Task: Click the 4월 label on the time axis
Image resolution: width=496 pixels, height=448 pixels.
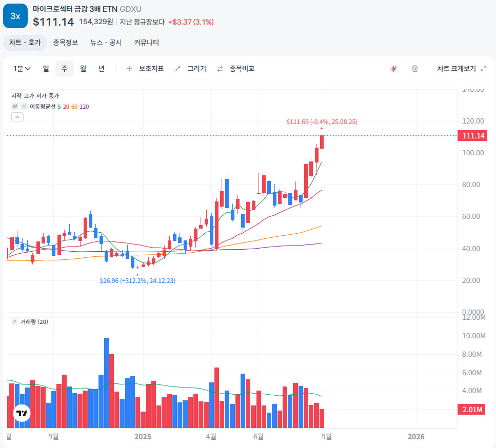Action: (x=211, y=437)
